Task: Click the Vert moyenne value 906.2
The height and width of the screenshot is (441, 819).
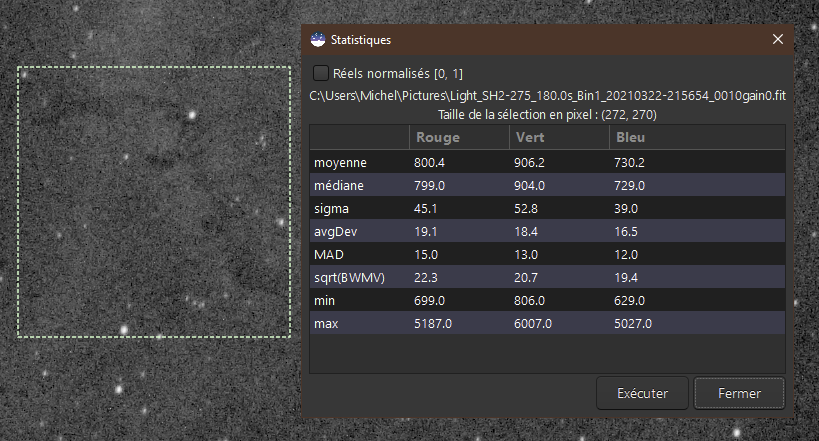Action: coord(529,163)
